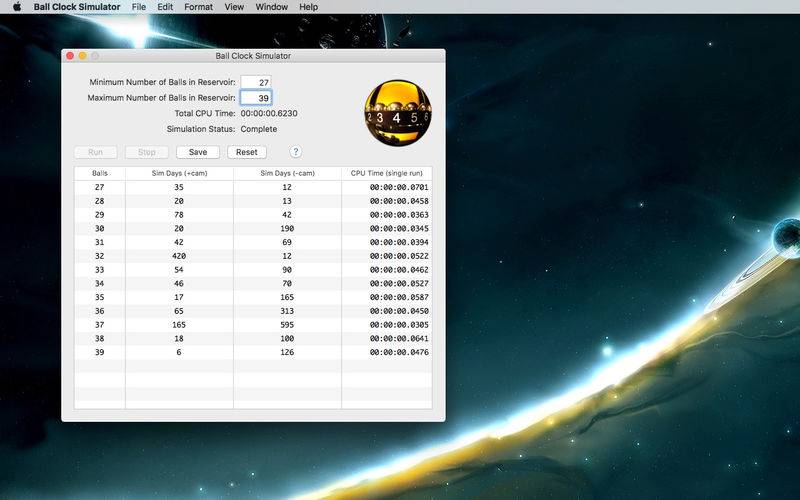The image size is (800, 500).
Task: Open the View menu
Action: pyautogui.click(x=234, y=7)
